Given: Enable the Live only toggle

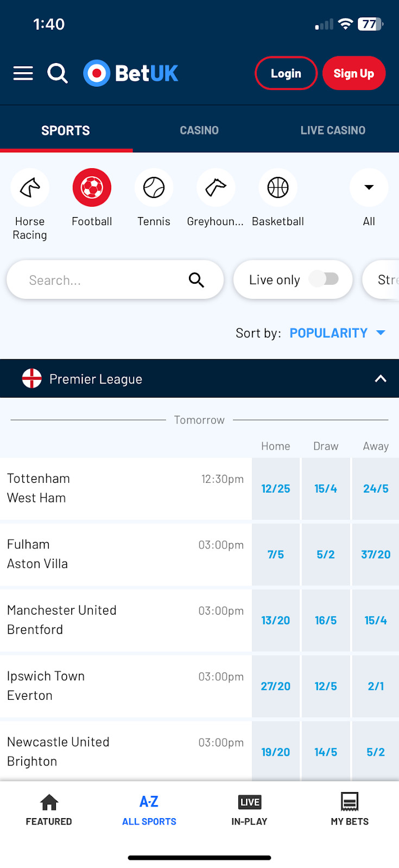Looking at the screenshot, I should click(324, 279).
